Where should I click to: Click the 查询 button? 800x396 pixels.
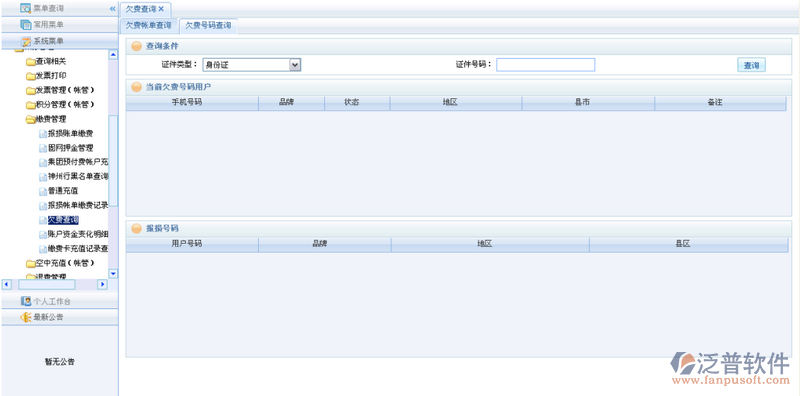click(x=751, y=65)
